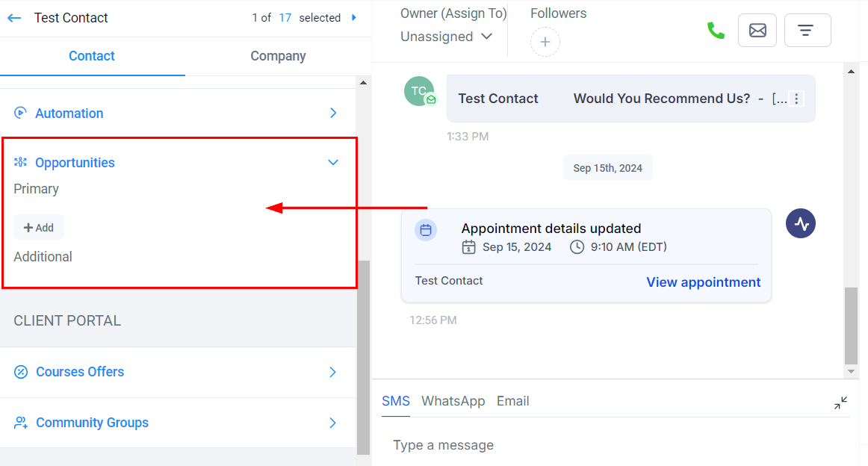Viewport: 868px width, 466px height.
Task: Click the TC contact avatar
Action: click(419, 91)
